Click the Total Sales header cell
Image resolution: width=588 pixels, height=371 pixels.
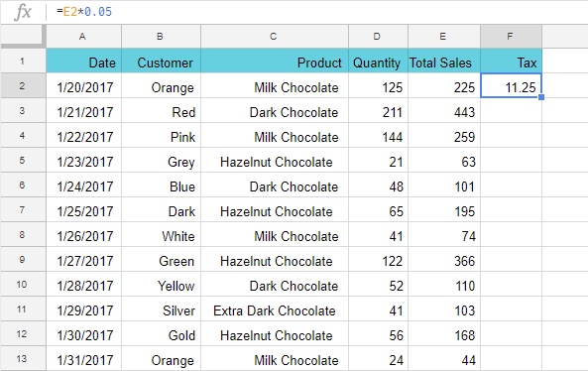pos(444,62)
